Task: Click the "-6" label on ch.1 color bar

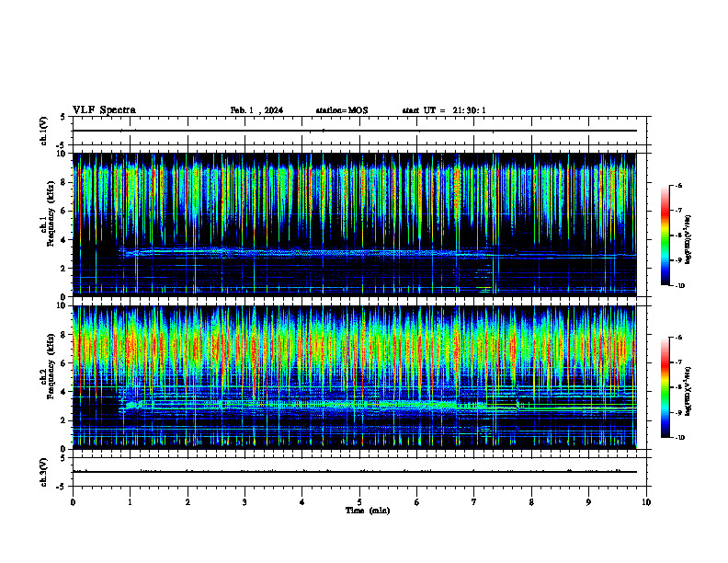Action: click(678, 186)
